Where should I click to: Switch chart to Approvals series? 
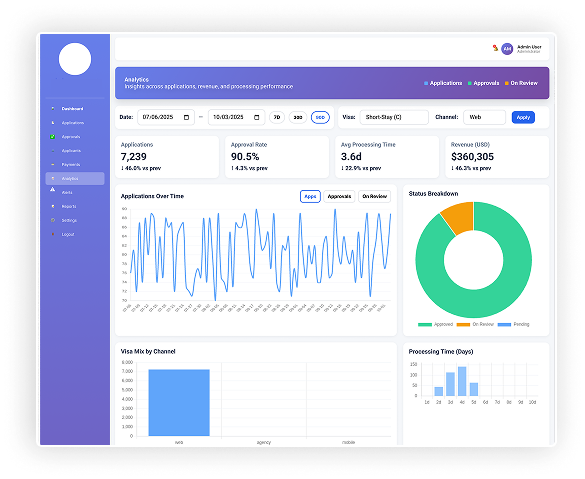(x=339, y=196)
